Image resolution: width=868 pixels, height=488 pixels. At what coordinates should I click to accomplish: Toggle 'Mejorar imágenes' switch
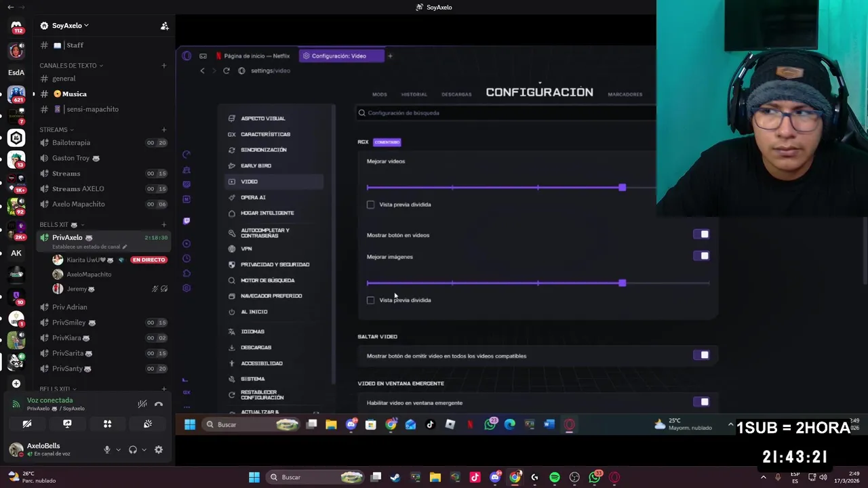pos(701,256)
